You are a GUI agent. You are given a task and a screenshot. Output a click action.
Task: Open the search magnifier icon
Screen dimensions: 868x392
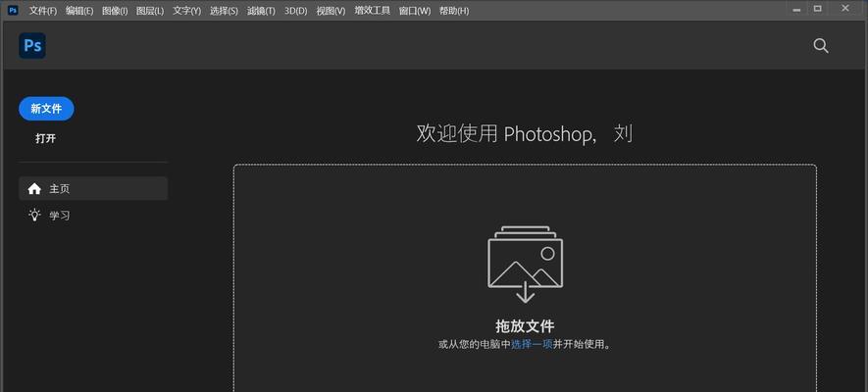821,46
